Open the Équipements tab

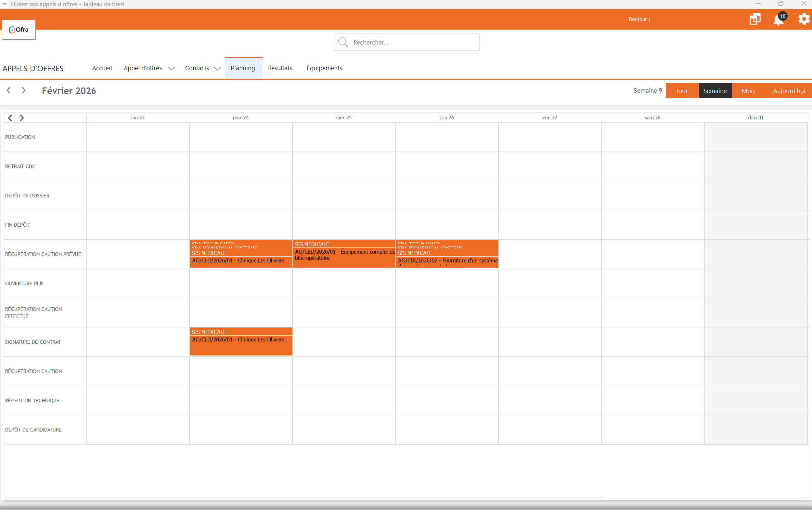pyautogui.click(x=324, y=68)
